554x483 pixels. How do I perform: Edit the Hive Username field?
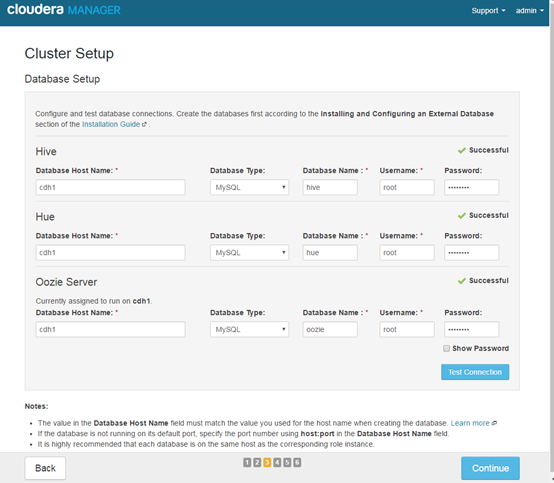click(x=407, y=187)
